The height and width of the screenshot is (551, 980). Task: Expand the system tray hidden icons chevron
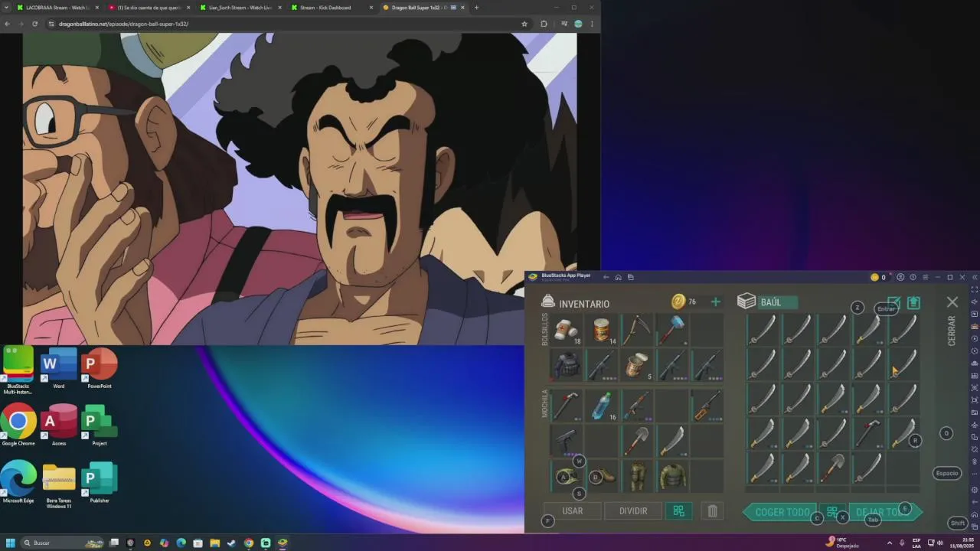coord(890,543)
